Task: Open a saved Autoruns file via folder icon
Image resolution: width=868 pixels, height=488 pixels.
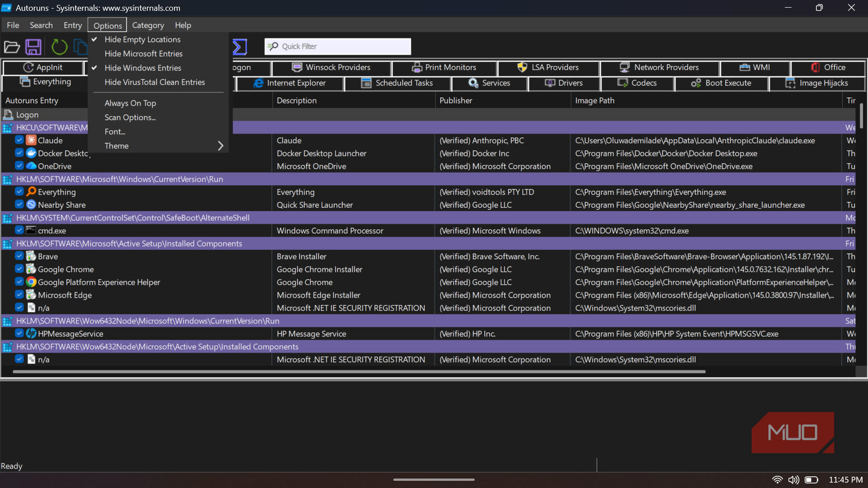Action: (12, 47)
